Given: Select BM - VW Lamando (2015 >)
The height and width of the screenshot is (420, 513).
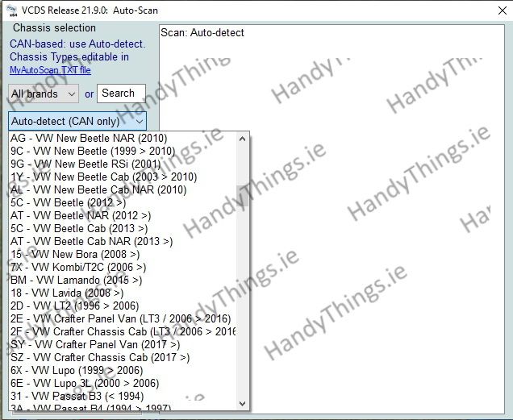Looking at the screenshot, I should click(123, 280).
